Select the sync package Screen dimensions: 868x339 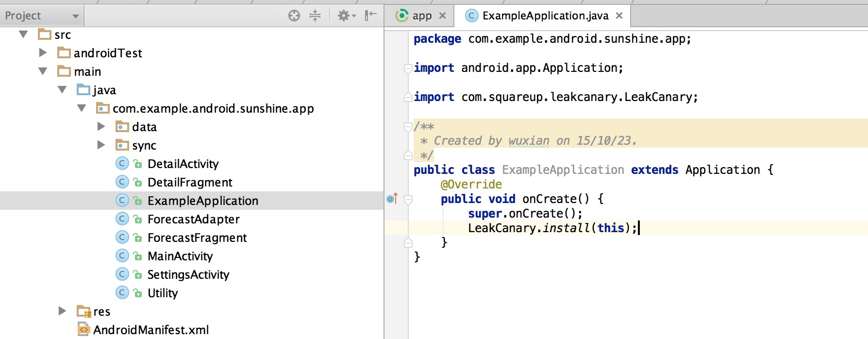click(144, 145)
